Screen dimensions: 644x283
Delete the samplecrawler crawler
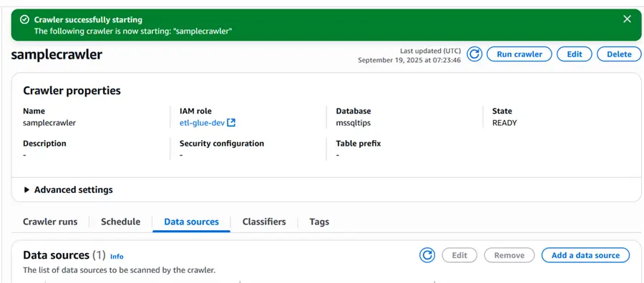619,54
